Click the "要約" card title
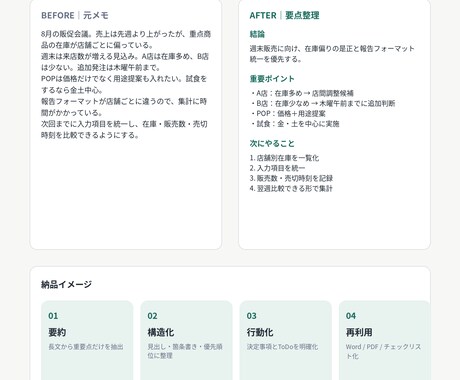Image resolution: width=460 pixels, height=380 pixels. pyautogui.click(x=57, y=332)
